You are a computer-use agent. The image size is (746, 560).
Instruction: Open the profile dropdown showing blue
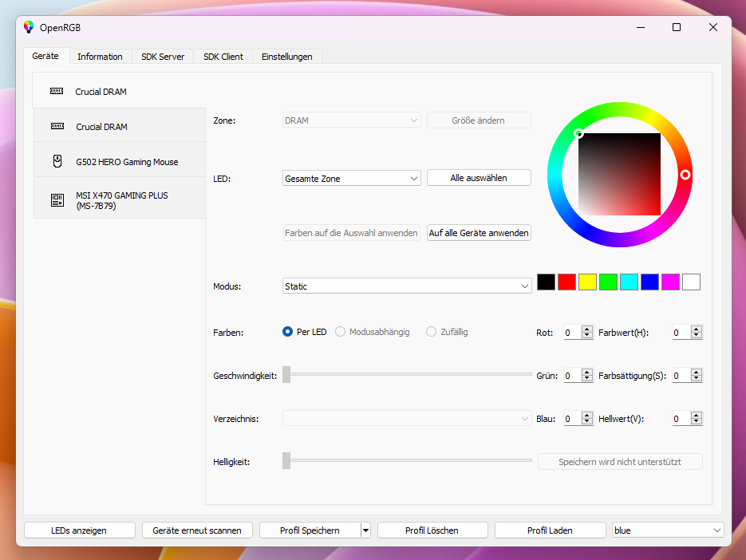(x=668, y=530)
